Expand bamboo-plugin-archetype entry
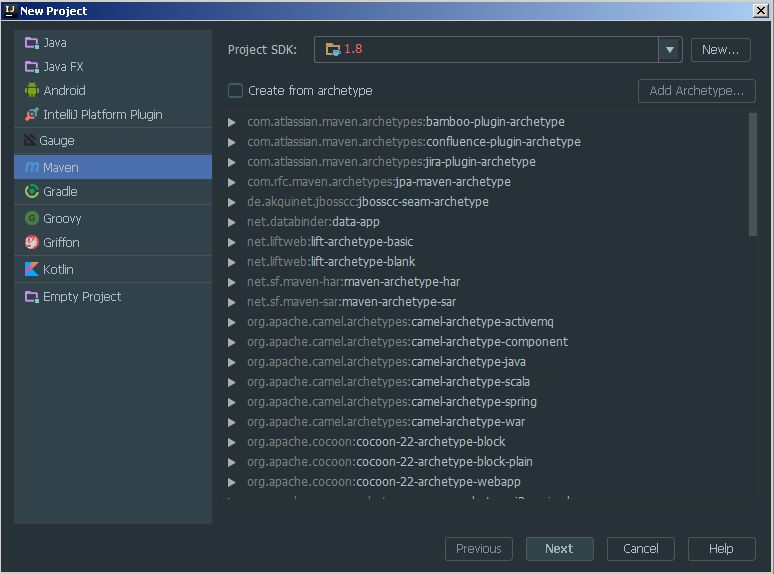The height and width of the screenshot is (574, 774). click(232, 122)
